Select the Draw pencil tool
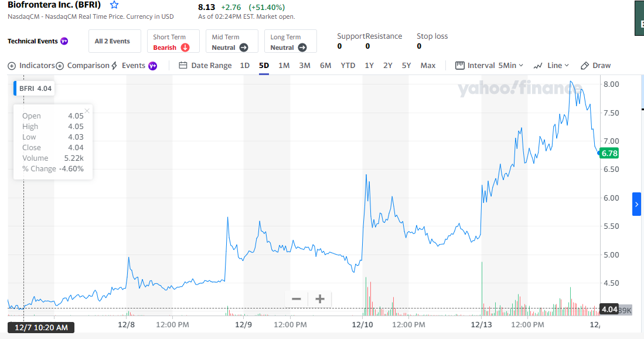Viewport: 644px width, 339px height. [585, 65]
